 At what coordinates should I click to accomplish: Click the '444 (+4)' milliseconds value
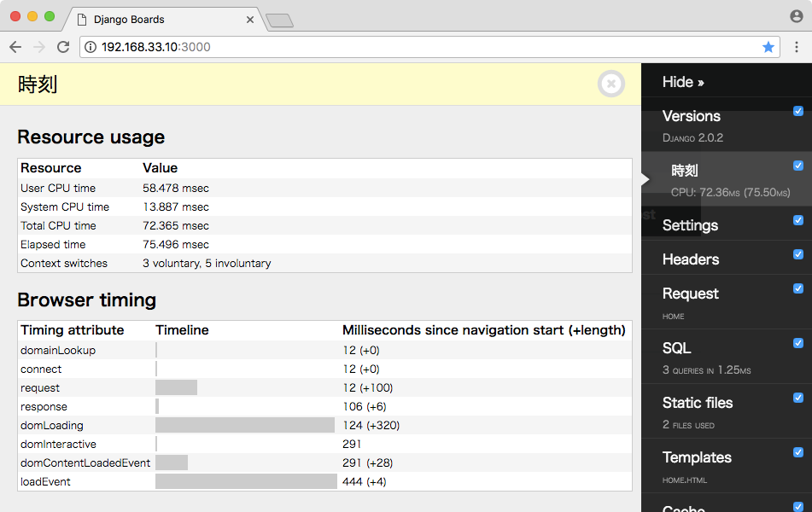click(x=364, y=481)
